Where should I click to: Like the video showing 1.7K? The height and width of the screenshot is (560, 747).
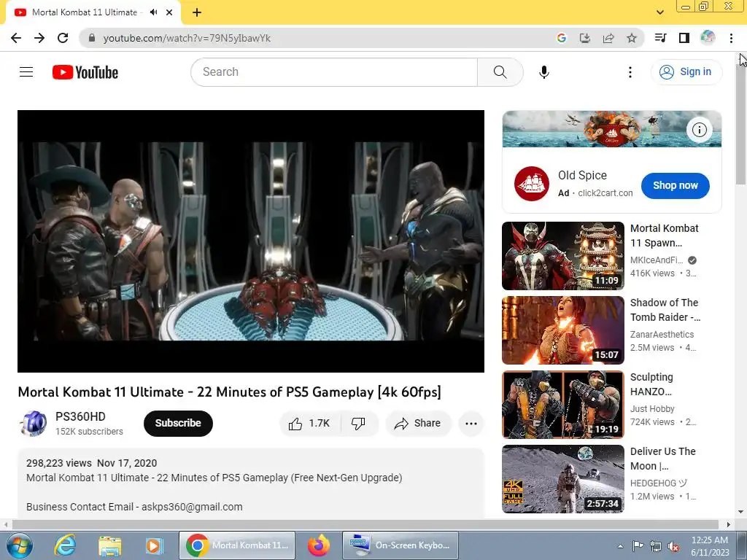tap(309, 424)
